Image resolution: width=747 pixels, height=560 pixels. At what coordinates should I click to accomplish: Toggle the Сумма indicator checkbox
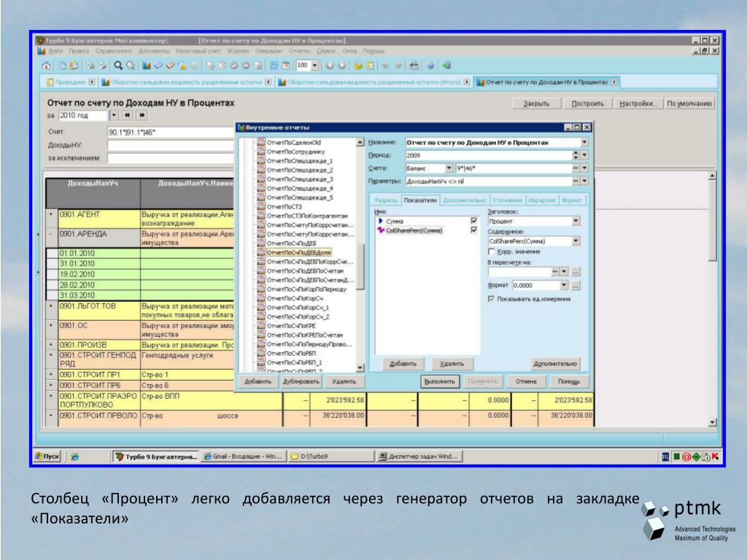pyautogui.click(x=473, y=221)
